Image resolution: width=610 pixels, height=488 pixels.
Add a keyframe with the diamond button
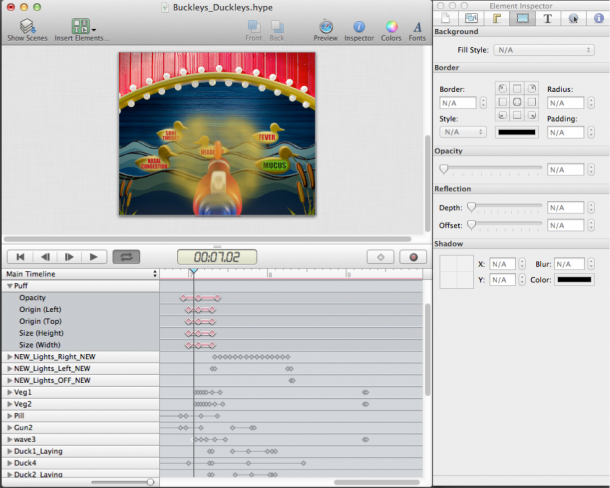pos(380,256)
